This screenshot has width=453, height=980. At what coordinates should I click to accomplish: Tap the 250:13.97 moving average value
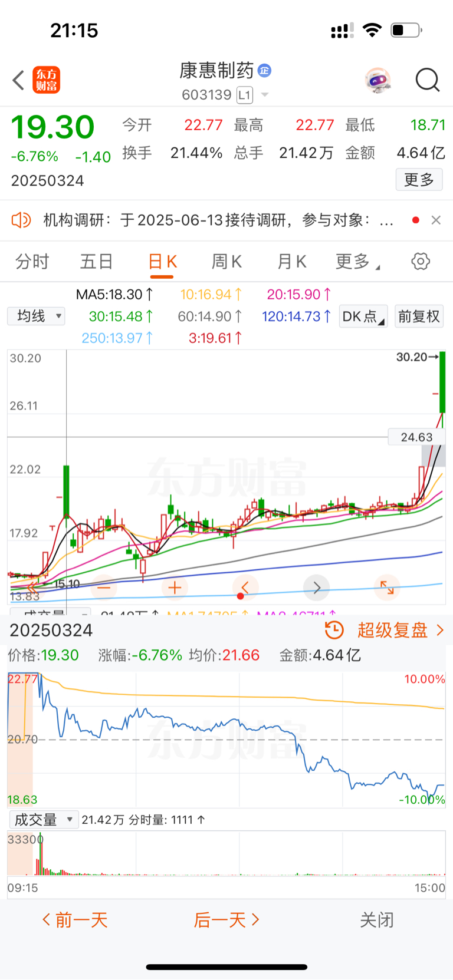[117, 338]
